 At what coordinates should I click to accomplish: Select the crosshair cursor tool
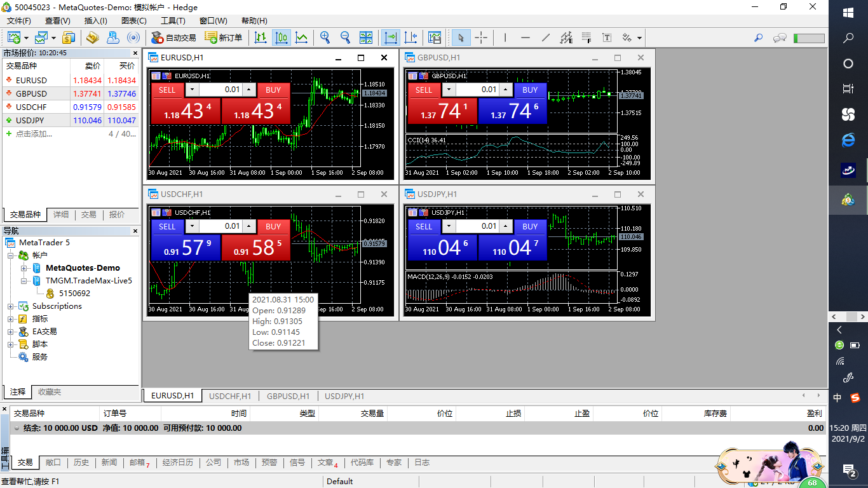coord(481,37)
